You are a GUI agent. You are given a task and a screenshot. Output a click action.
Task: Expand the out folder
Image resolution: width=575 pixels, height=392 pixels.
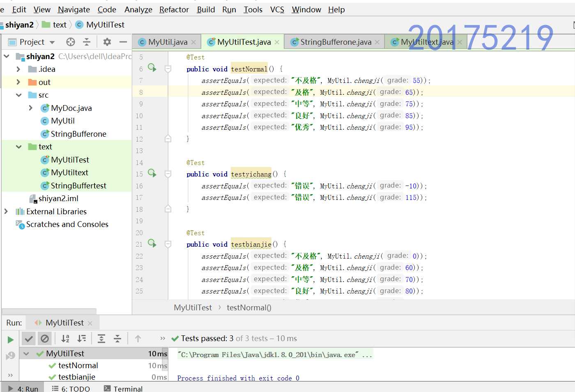click(18, 82)
